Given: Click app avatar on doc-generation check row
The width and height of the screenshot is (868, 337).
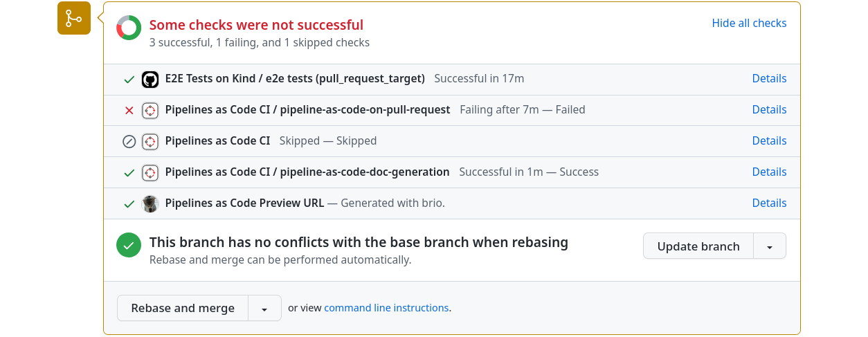Looking at the screenshot, I should click(150, 172).
